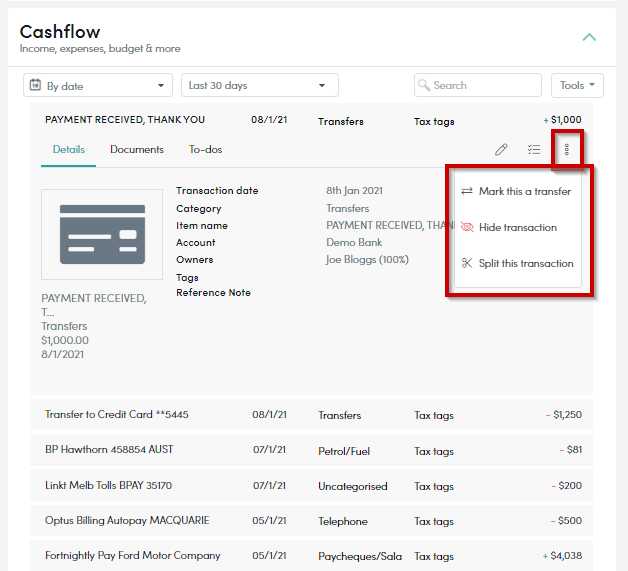
Task: Select Mark this a transfer
Action: click(x=517, y=191)
